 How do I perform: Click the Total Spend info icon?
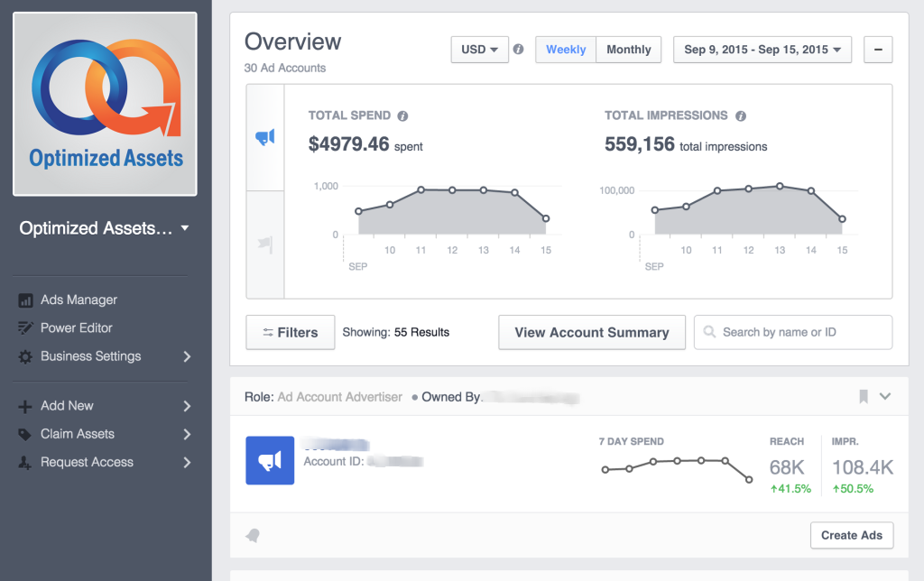pos(402,116)
